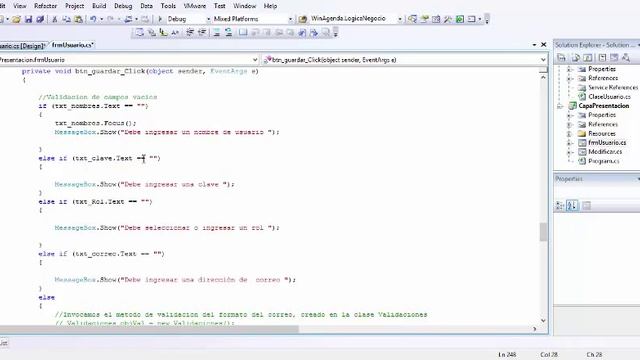Click the View Class Diagram icon in Solution Explorer

point(626,58)
